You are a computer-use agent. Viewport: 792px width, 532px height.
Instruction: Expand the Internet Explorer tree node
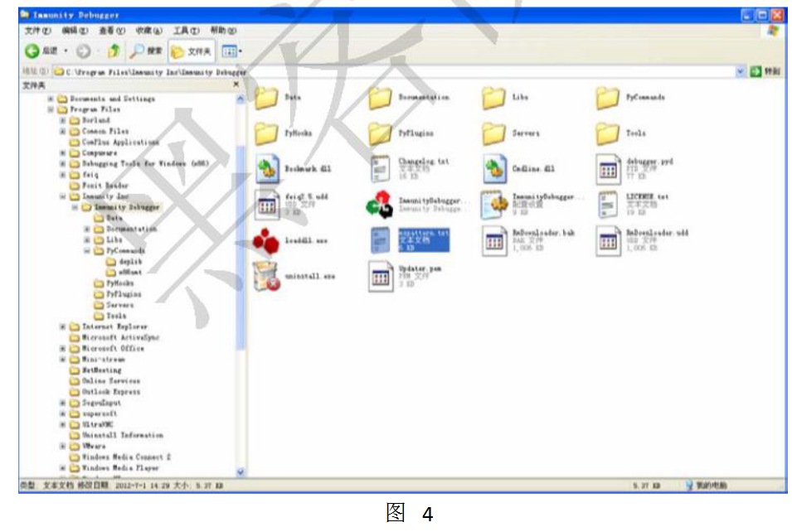63,327
